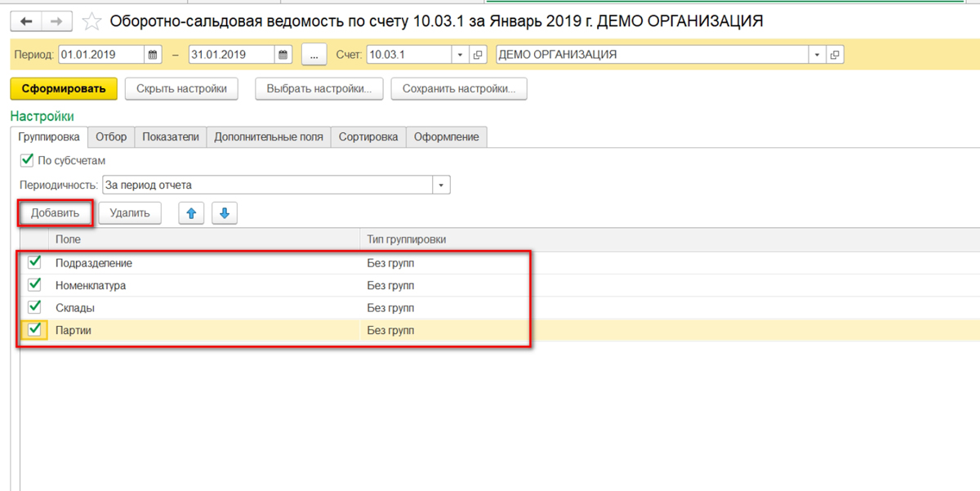Expand the Счет account dropdown
Image resolution: width=980 pixels, height=491 pixels.
tap(461, 55)
